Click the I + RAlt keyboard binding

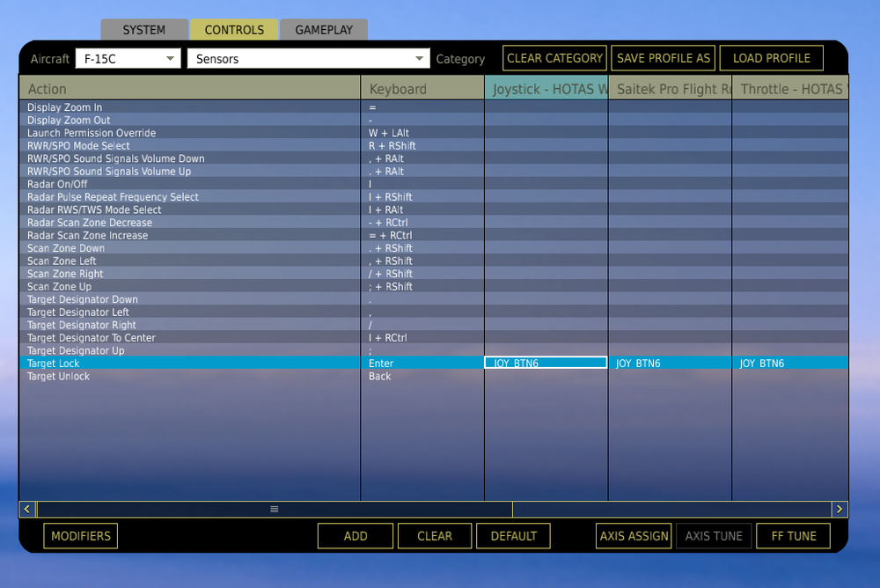(x=422, y=209)
